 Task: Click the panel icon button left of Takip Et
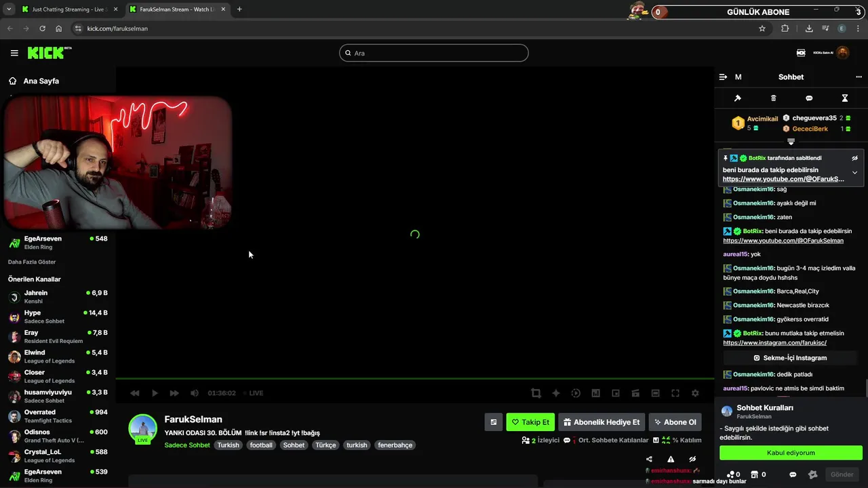tap(494, 422)
